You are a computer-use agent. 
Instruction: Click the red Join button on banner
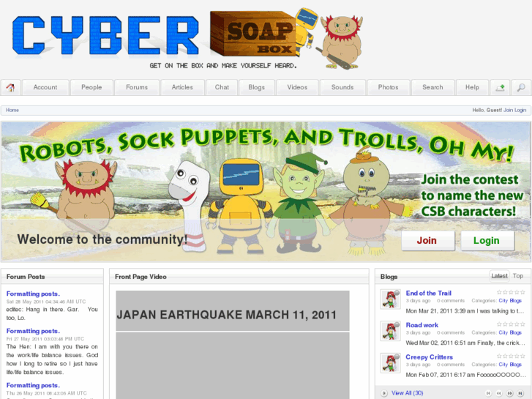427,241
